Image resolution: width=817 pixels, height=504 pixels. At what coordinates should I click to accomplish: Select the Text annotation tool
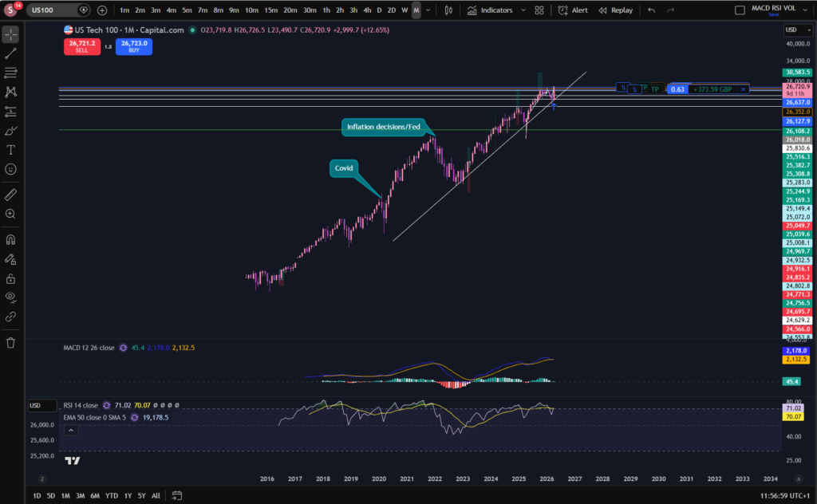point(10,150)
